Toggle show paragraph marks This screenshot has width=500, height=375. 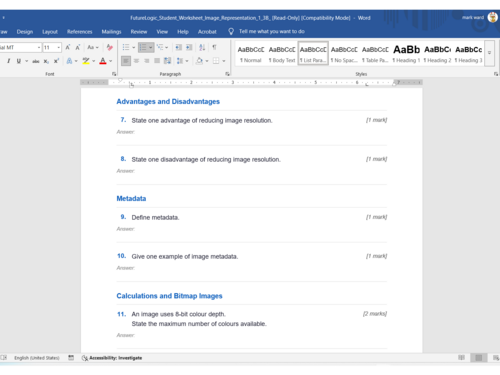[214, 47]
